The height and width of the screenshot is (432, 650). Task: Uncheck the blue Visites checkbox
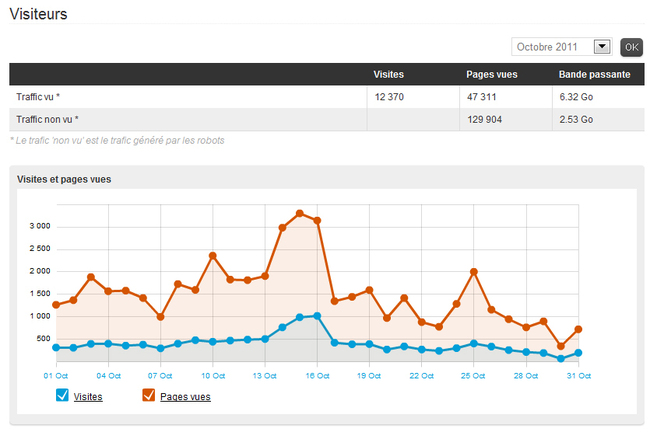click(x=62, y=396)
